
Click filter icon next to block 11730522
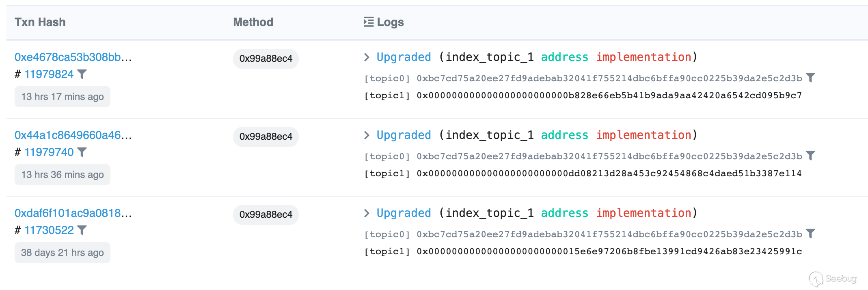82,230
